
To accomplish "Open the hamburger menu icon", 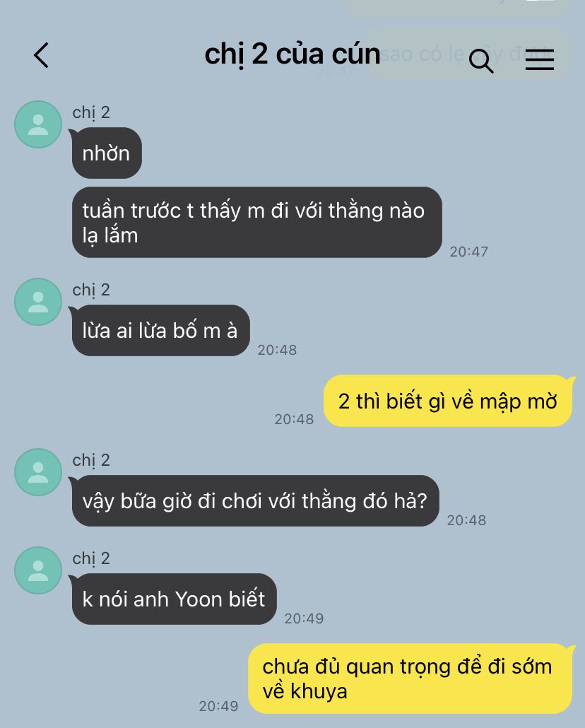I will click(540, 60).
